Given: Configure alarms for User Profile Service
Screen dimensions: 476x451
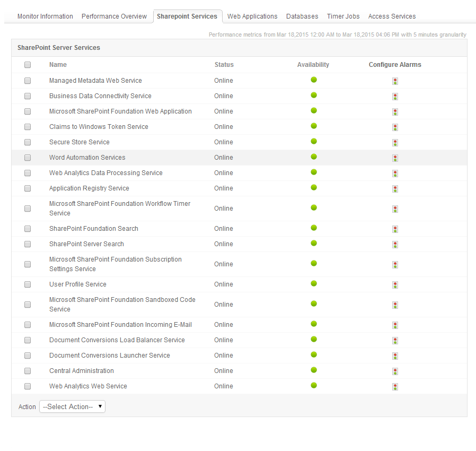Looking at the screenshot, I should 395,285.
